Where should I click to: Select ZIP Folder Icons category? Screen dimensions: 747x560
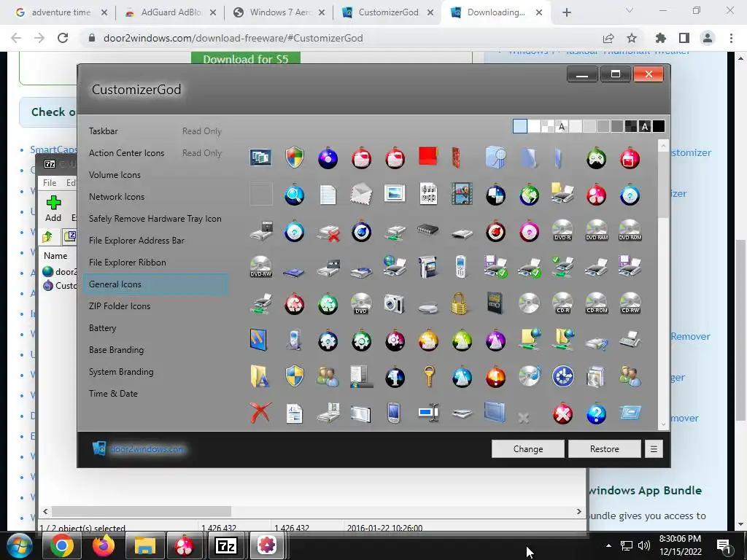119,306
